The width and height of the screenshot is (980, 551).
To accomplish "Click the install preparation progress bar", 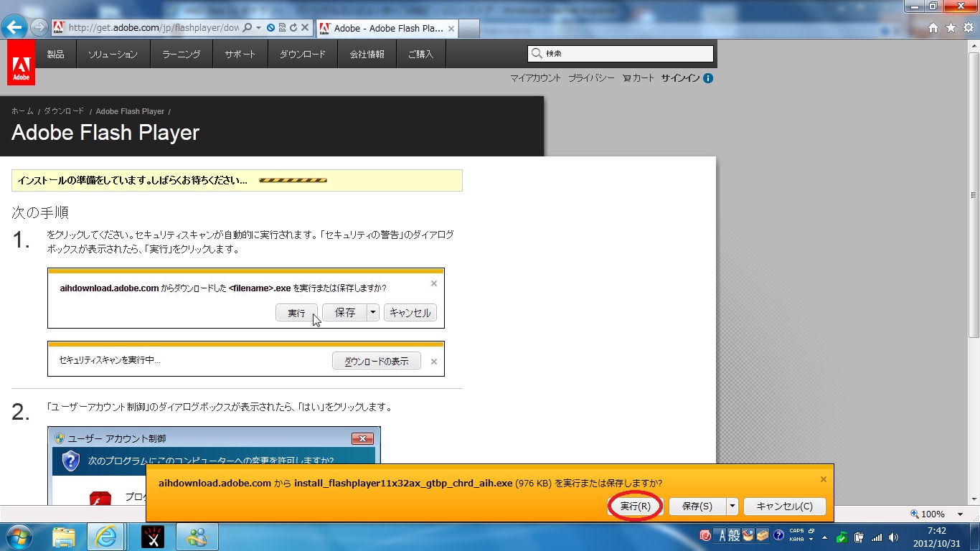I will [x=293, y=180].
